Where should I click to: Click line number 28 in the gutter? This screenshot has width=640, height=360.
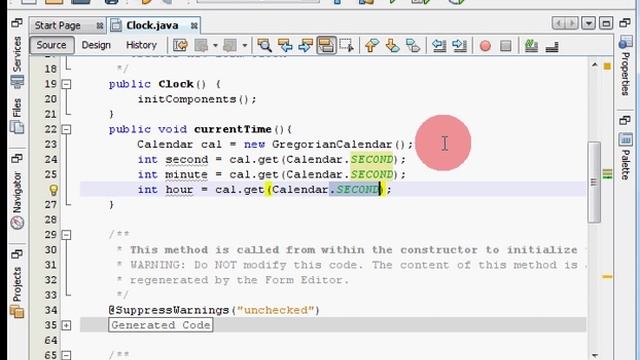[51, 220]
